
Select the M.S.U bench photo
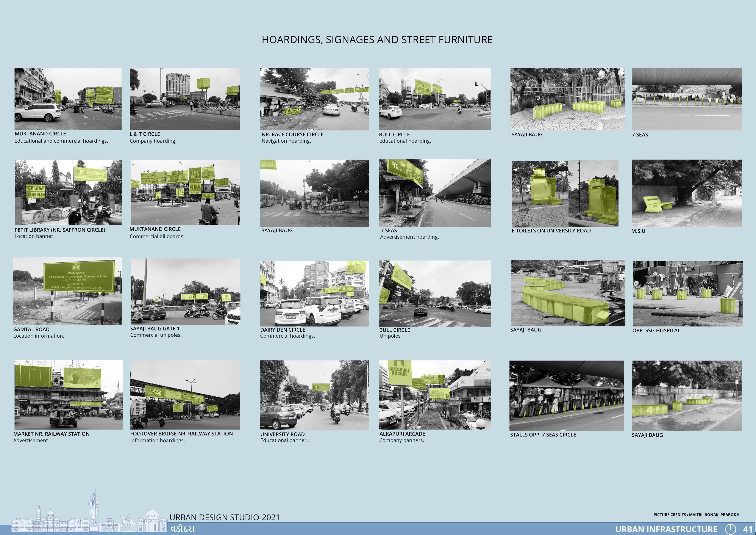coord(687,193)
